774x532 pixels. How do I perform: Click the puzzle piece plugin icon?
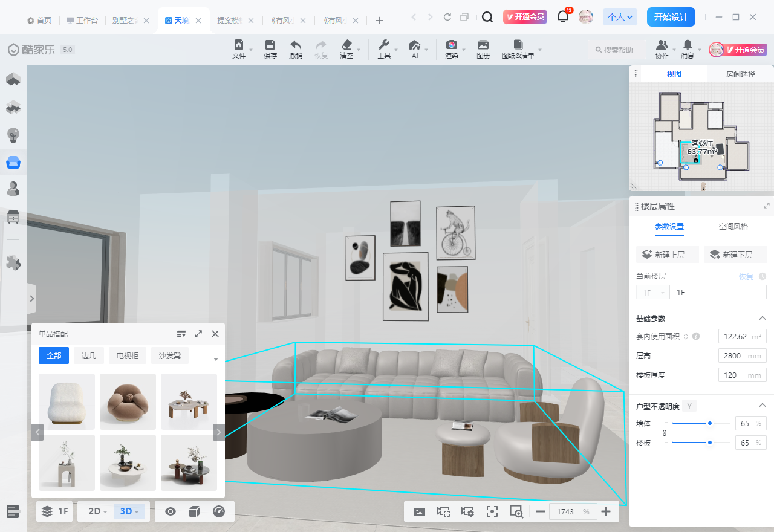13,262
